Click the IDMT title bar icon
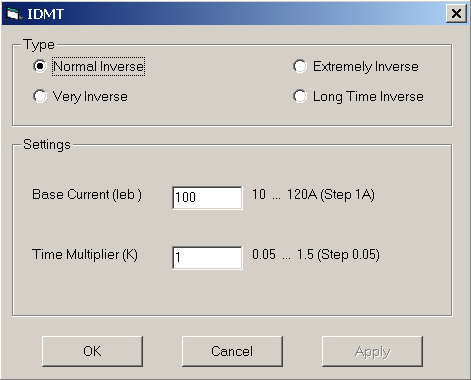 [x=13, y=14]
